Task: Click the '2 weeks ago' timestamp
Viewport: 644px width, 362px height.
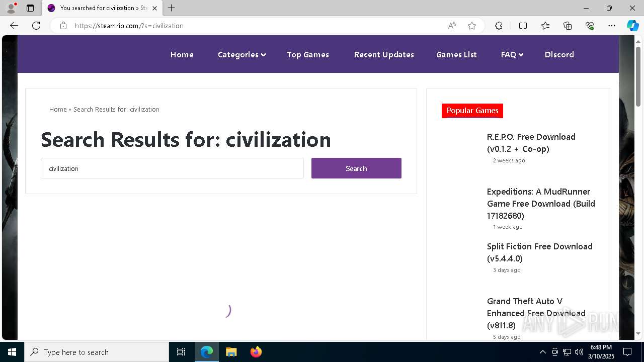Action: tap(509, 160)
